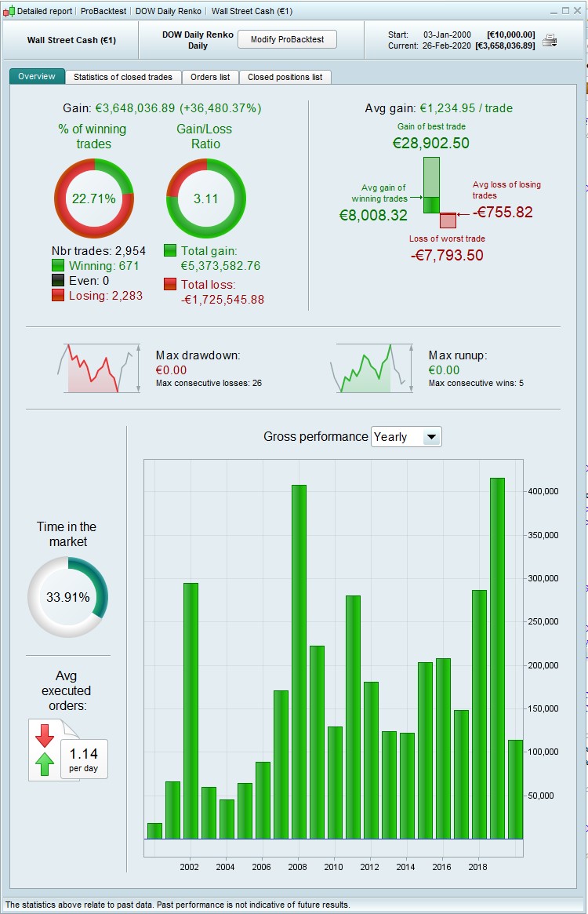The width and height of the screenshot is (588, 914).
Task: Click the best/worst trade bar graphic
Action: [439, 193]
